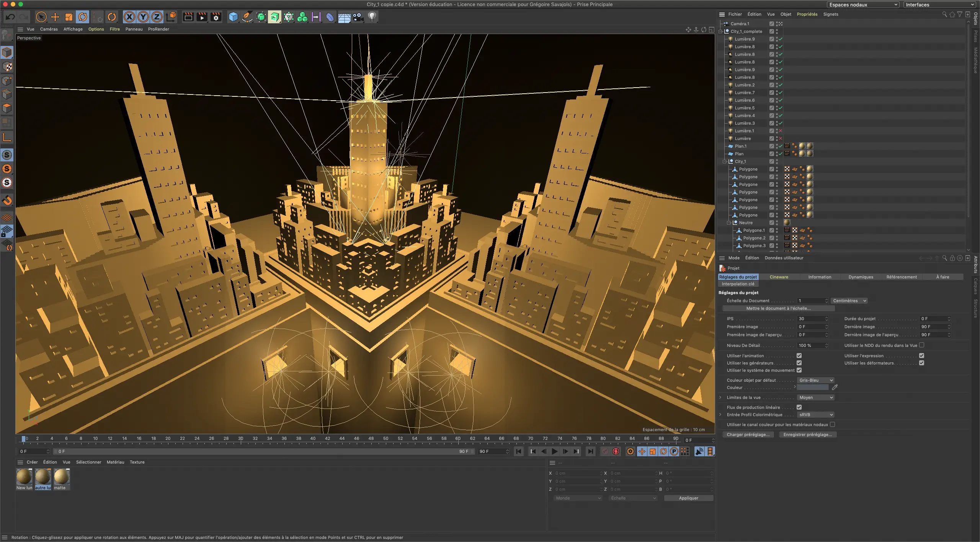
Task: Click the Couleur color swatch
Action: [812, 387]
